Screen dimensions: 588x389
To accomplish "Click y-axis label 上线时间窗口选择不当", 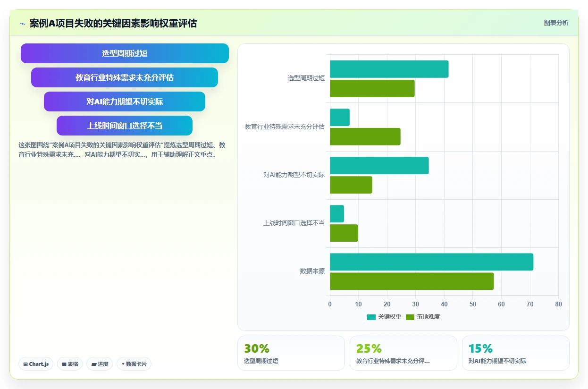I will (294, 223).
